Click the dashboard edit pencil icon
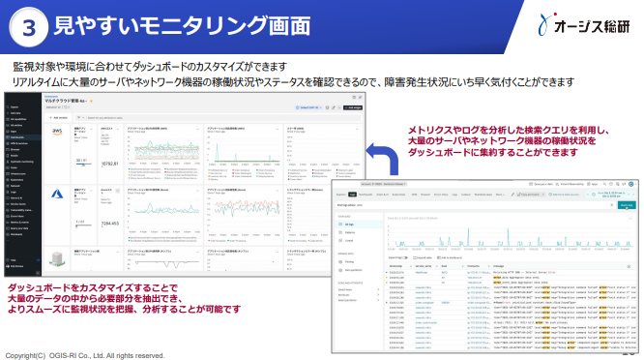This screenshot has width=644, height=360. [x=334, y=107]
